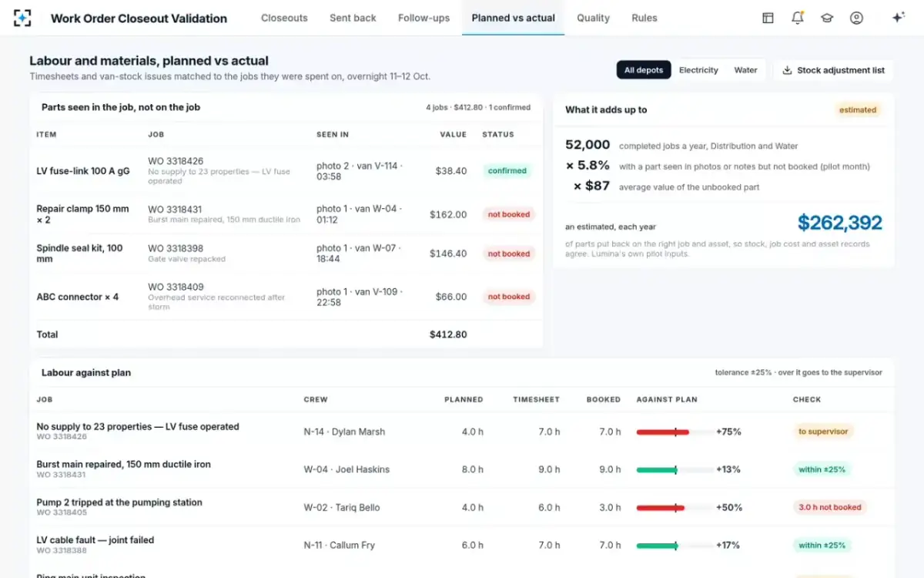Click crew W-02 · Tariq Bello
Viewport: 924px width, 578px height.
pos(342,508)
